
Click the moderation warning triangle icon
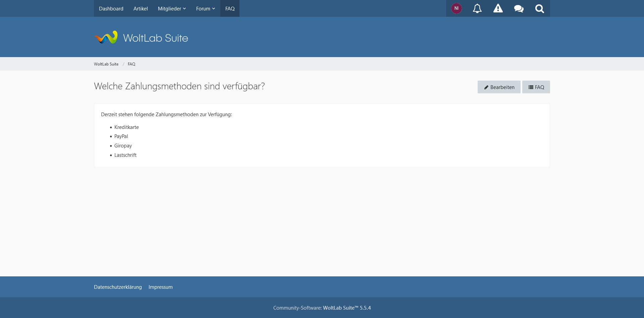[x=498, y=8]
